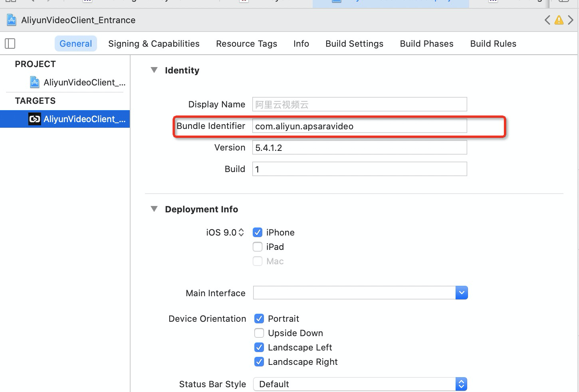Go to the Build Settings tab
Viewport: 579px width, 392px height.
[x=354, y=44]
